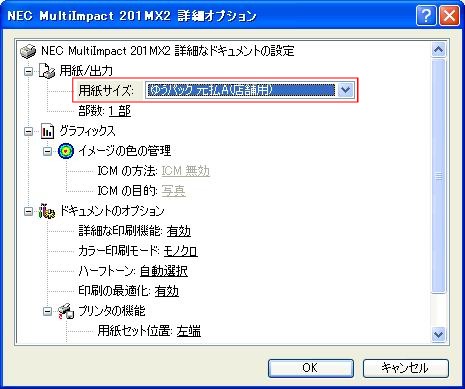This screenshot has width=465, height=389.
Task: Select the 詳細なドキュメントの設定 root label
Action: (168, 51)
